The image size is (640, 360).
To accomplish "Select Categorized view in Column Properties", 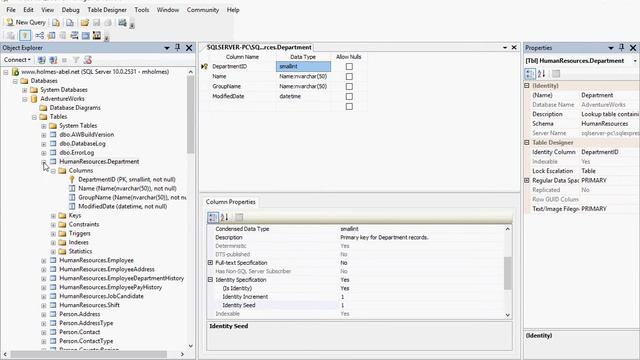I will pos(213,217).
